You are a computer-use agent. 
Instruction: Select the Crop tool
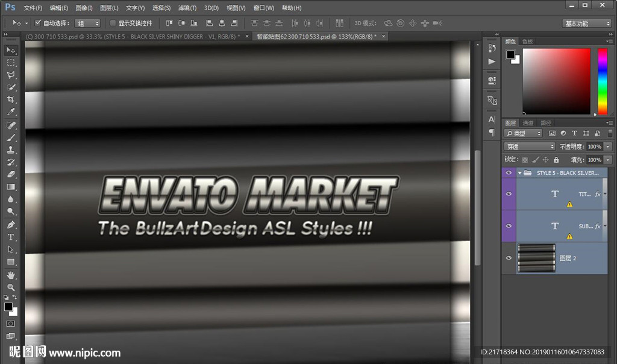(x=11, y=100)
